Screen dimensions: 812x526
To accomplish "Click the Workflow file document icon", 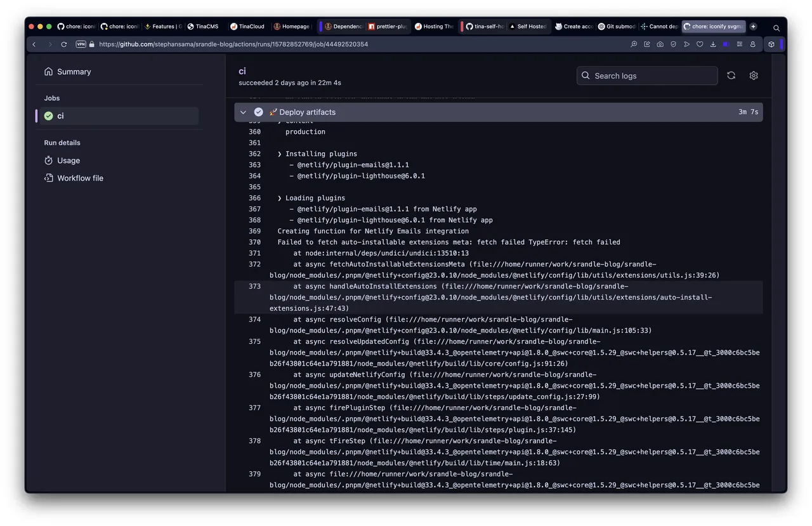I will point(49,178).
